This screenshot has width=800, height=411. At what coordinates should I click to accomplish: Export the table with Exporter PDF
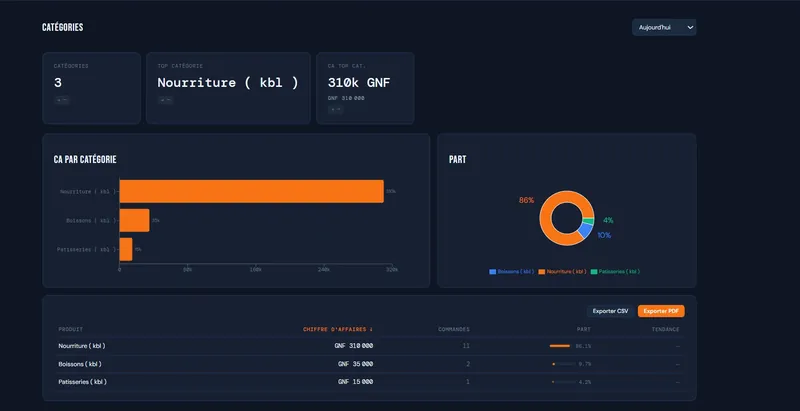pos(661,311)
